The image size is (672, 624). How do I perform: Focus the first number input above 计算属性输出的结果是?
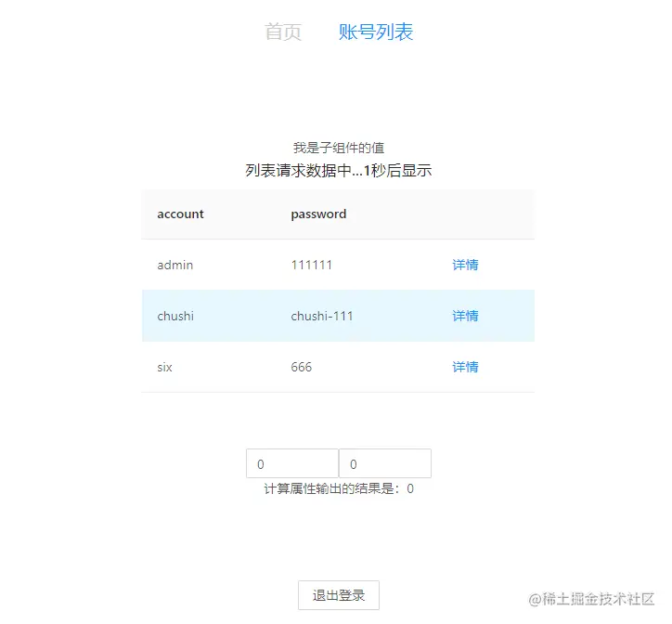[x=292, y=463]
